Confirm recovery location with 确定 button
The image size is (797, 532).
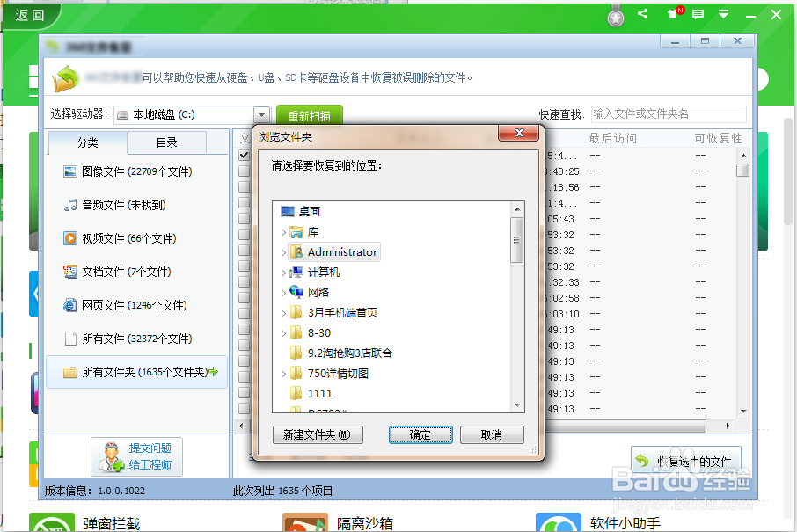click(x=420, y=434)
